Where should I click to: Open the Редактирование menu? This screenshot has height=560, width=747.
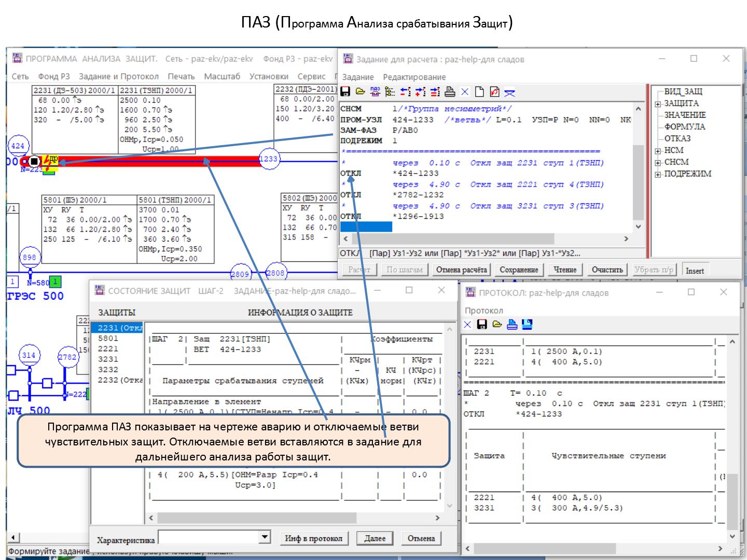(414, 77)
